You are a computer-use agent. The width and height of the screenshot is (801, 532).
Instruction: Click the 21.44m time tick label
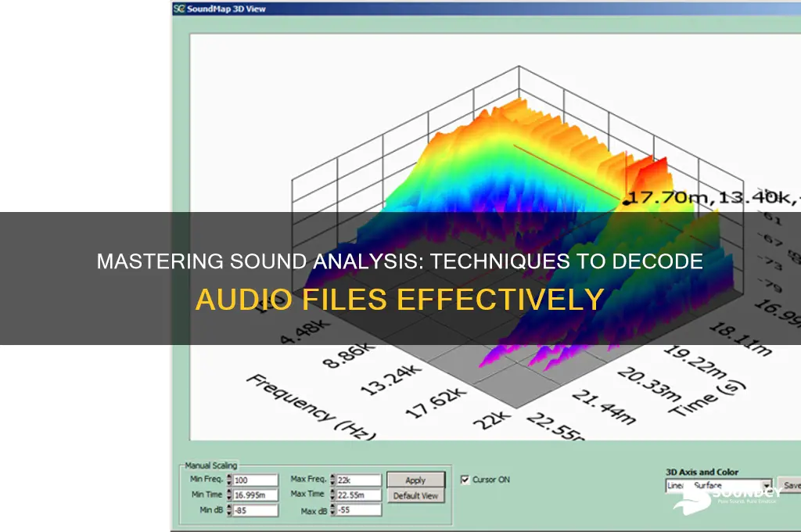tap(604, 408)
